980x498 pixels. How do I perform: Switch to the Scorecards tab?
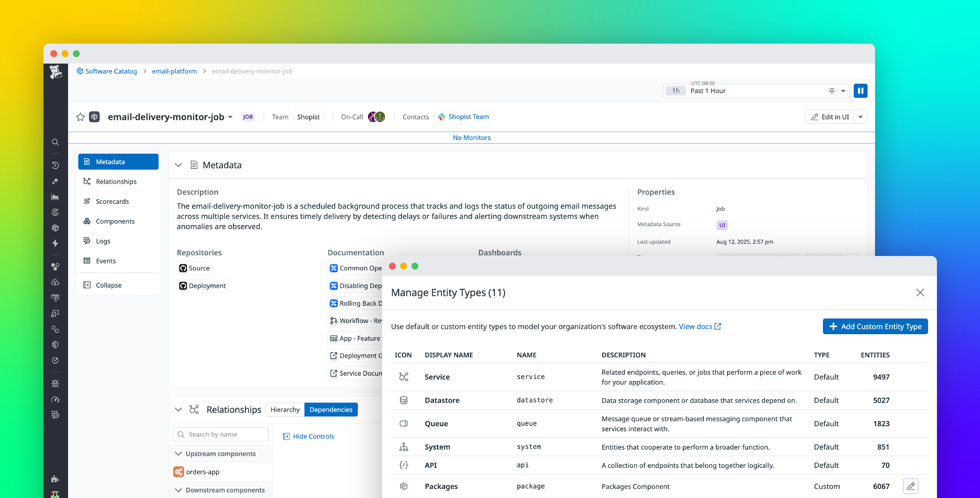[x=112, y=201]
